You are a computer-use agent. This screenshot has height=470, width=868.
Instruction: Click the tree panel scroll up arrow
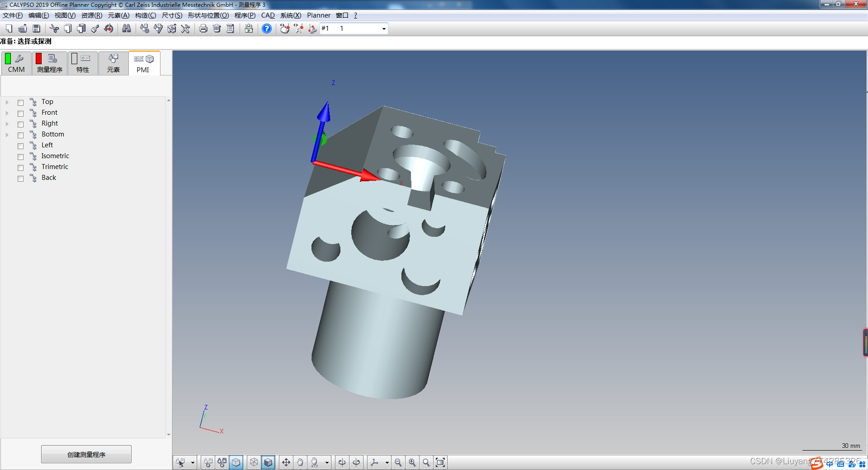tap(169, 100)
